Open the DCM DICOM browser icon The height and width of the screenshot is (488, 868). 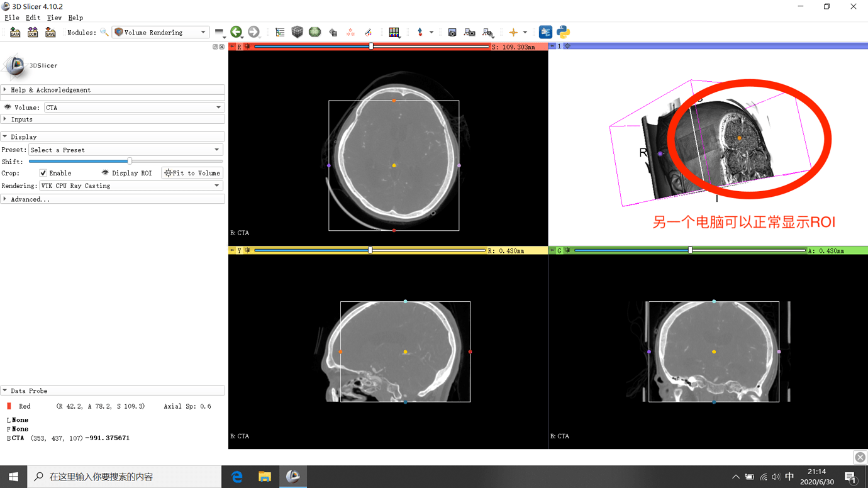pos(33,32)
